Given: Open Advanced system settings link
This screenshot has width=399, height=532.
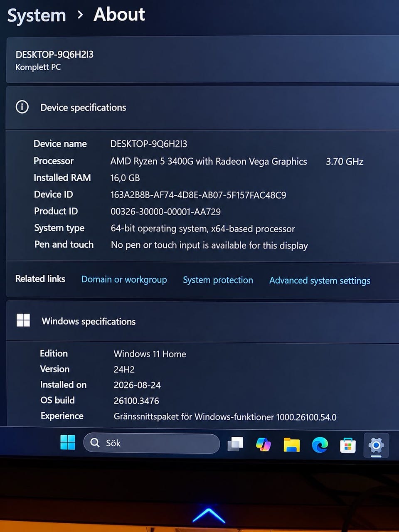Looking at the screenshot, I should coord(320,281).
